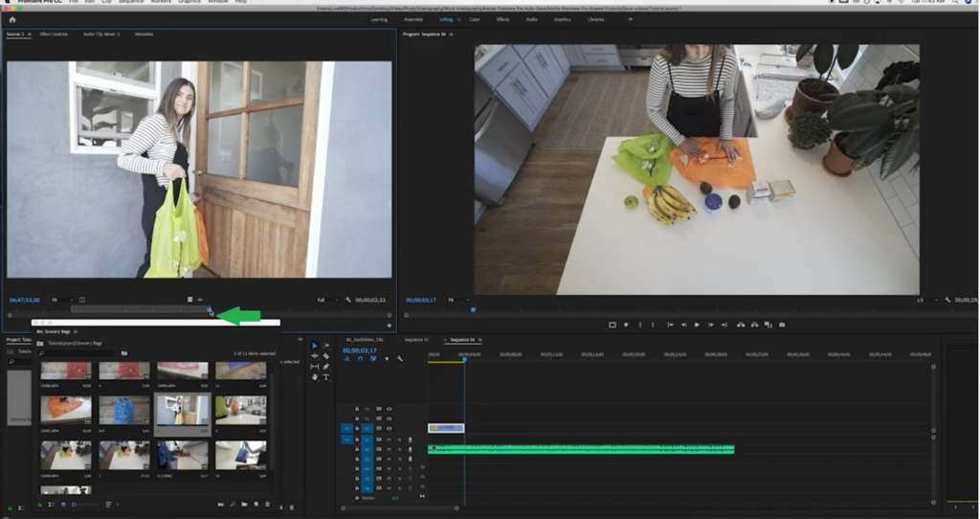The image size is (980, 519).
Task: Switch to the Color workspace
Action: [475, 19]
